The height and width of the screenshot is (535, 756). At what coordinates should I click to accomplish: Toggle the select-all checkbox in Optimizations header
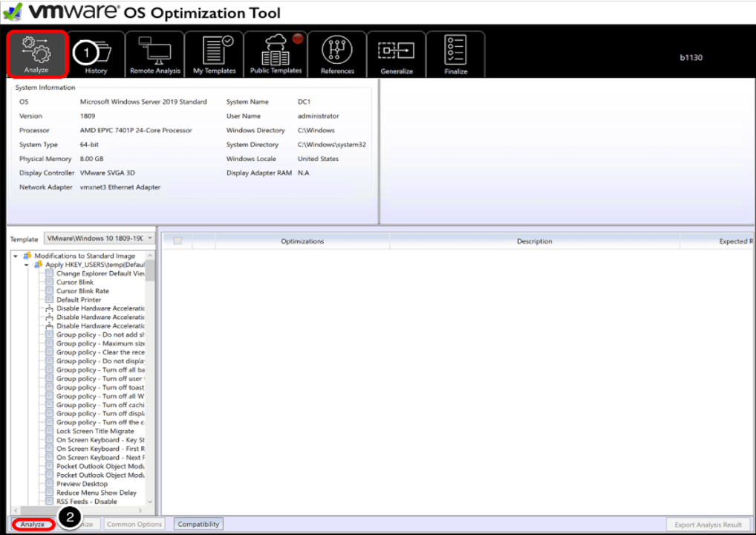coord(177,241)
